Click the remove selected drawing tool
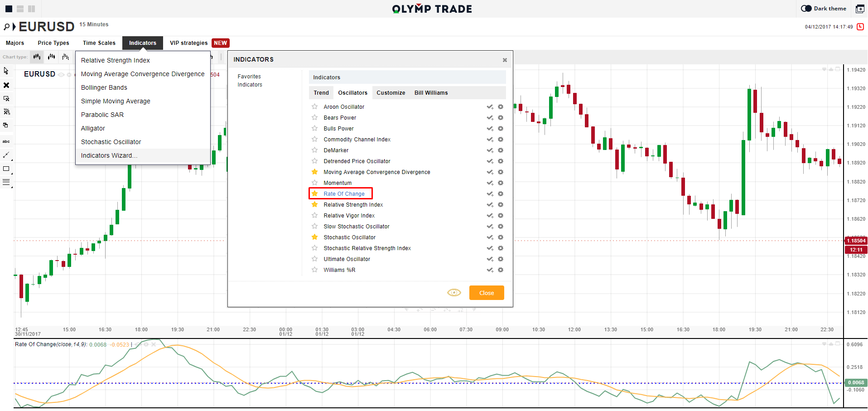Image resolution: width=868 pixels, height=411 pixels. [x=6, y=98]
